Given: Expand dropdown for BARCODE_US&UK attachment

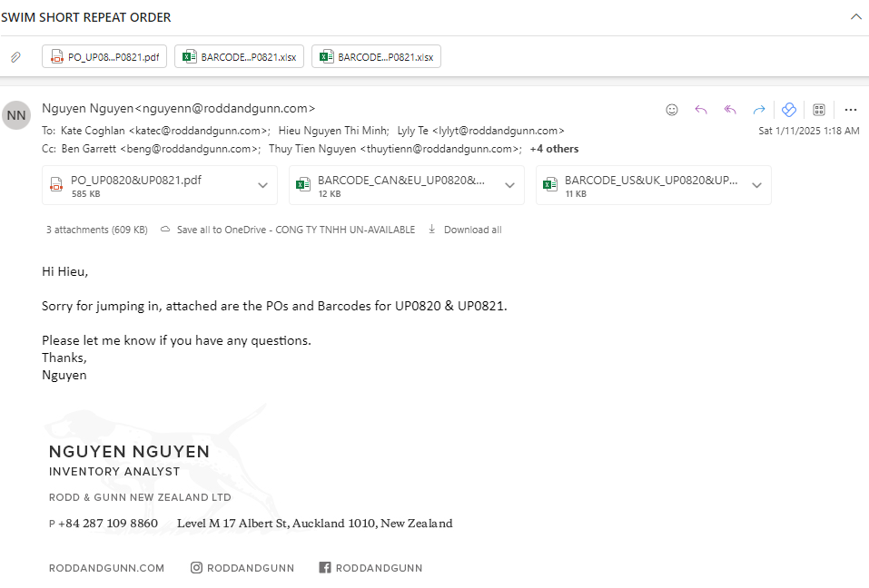Looking at the screenshot, I should [x=756, y=185].
